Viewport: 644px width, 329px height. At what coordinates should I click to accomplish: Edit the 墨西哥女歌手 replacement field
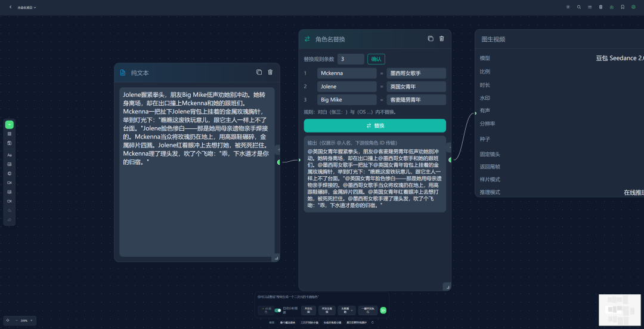[416, 73]
